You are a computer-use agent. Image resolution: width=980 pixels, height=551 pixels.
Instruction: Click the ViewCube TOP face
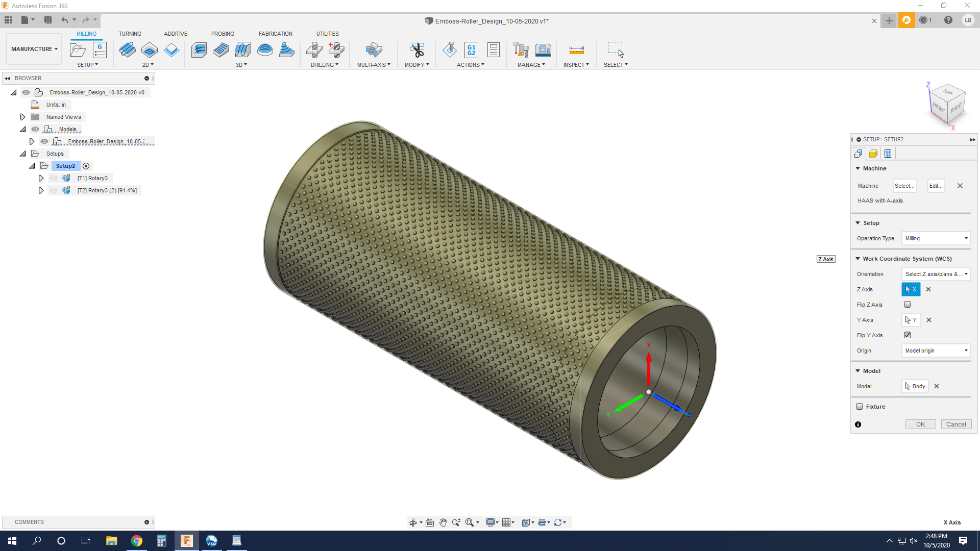(x=947, y=93)
